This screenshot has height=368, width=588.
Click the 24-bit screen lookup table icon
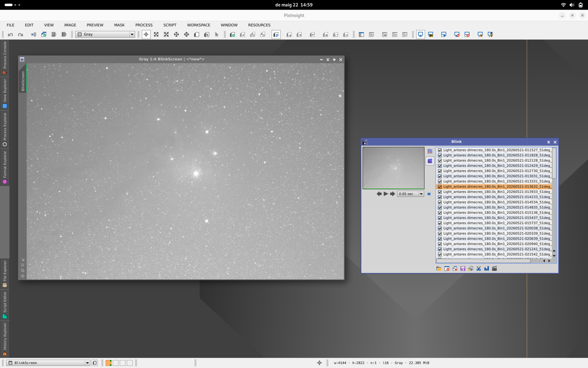[431, 34]
